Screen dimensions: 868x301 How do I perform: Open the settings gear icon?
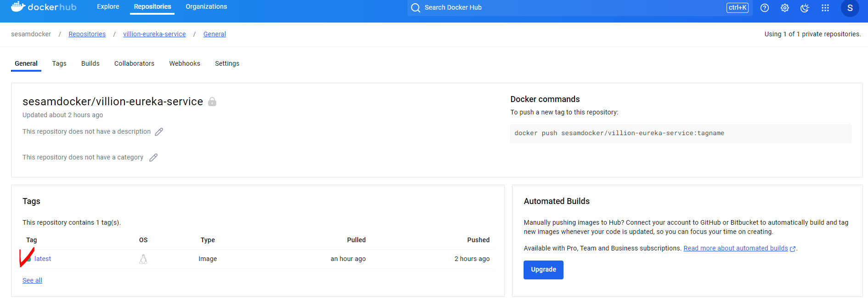point(785,8)
